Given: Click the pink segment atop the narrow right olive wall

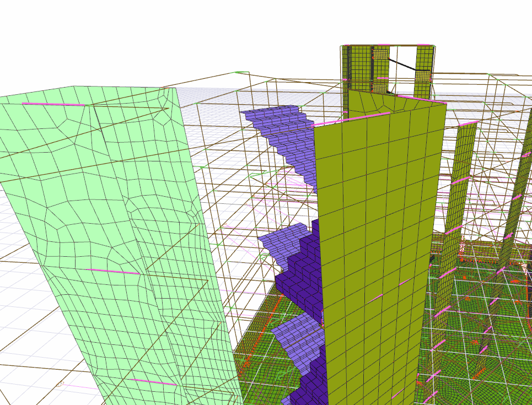Looking at the screenshot, I should (467, 123).
